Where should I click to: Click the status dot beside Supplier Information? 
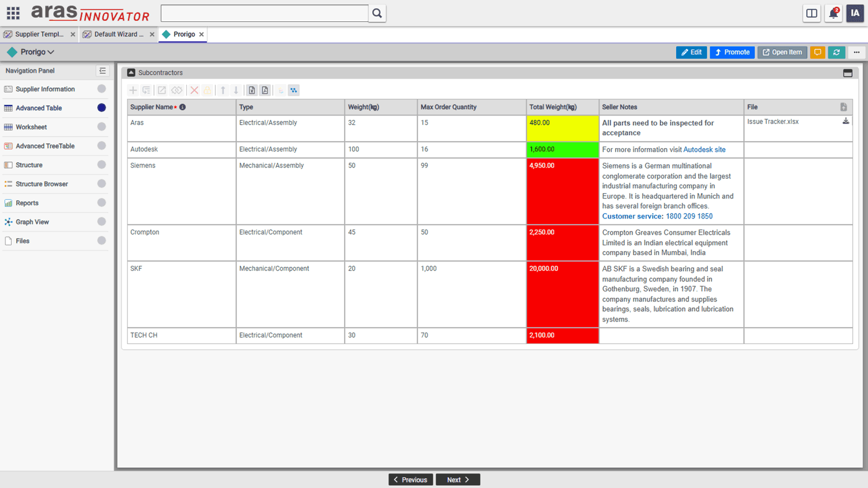pos(101,88)
